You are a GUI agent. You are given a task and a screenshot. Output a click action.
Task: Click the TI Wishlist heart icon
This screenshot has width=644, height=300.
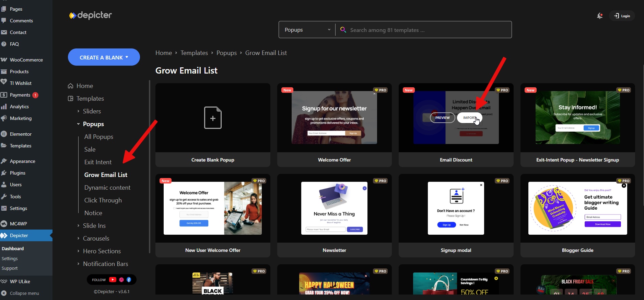click(4, 82)
